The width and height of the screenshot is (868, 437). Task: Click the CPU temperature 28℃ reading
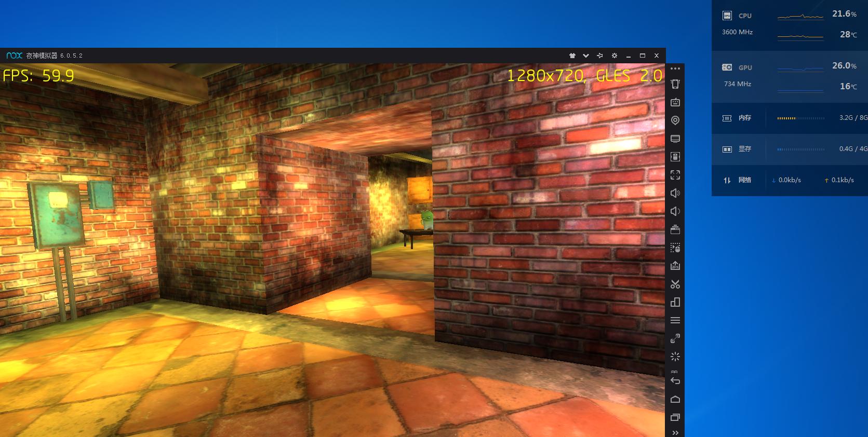[848, 34]
